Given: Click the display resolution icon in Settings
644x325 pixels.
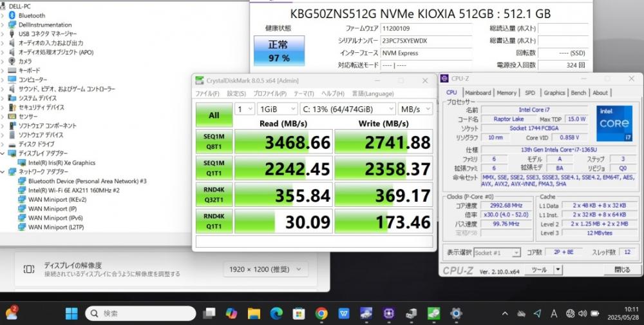Looking at the screenshot, I should click(29, 270).
